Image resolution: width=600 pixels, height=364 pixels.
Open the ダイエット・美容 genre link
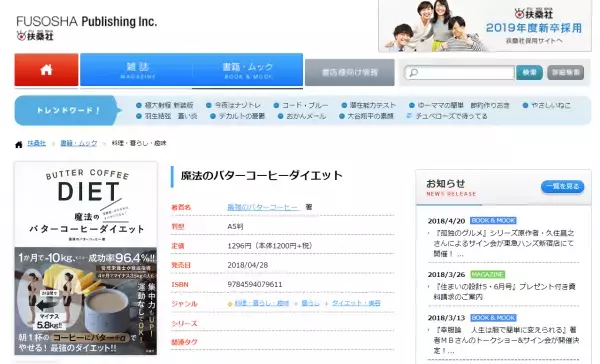pos(356,303)
